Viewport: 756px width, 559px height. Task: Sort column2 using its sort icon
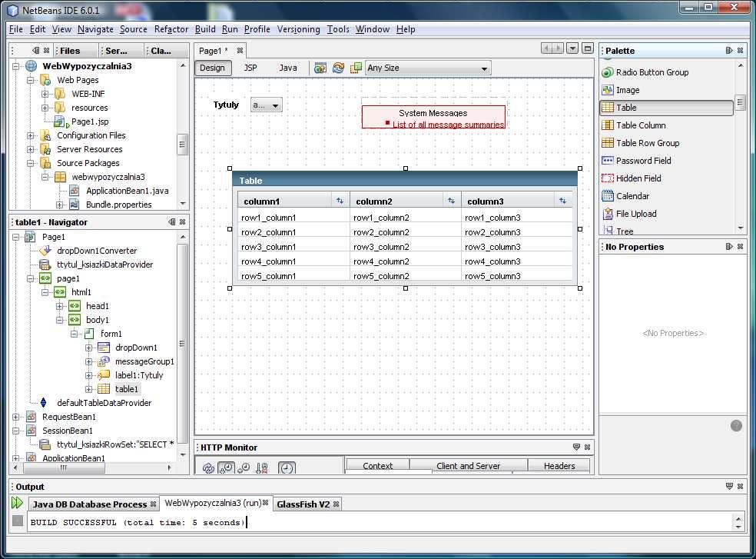451,201
